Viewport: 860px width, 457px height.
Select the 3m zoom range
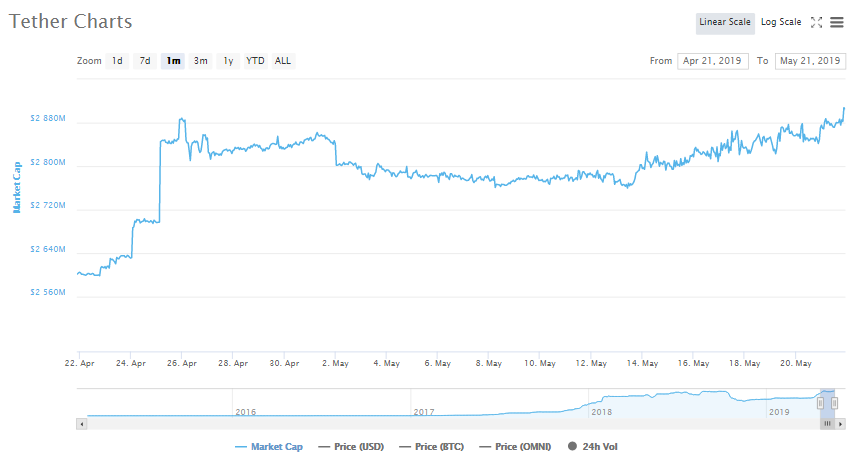coord(201,61)
